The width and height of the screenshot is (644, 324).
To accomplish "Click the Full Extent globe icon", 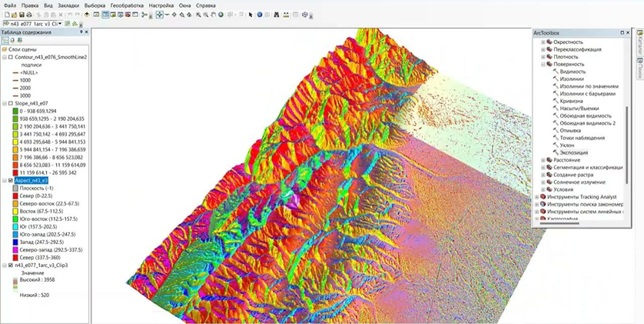I will tap(222, 15).
